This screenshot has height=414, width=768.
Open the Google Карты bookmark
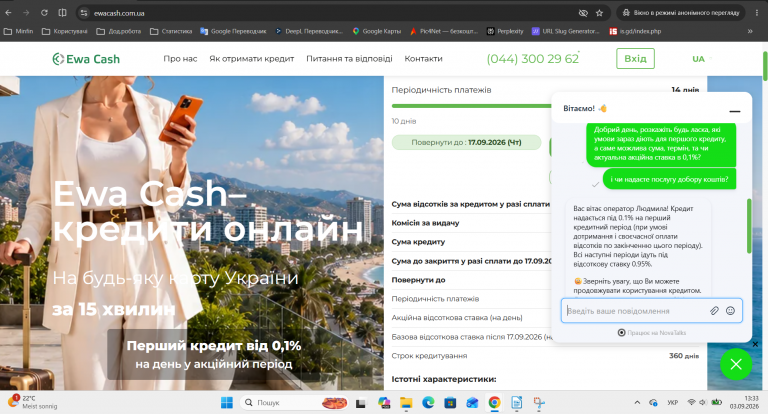tap(377, 31)
